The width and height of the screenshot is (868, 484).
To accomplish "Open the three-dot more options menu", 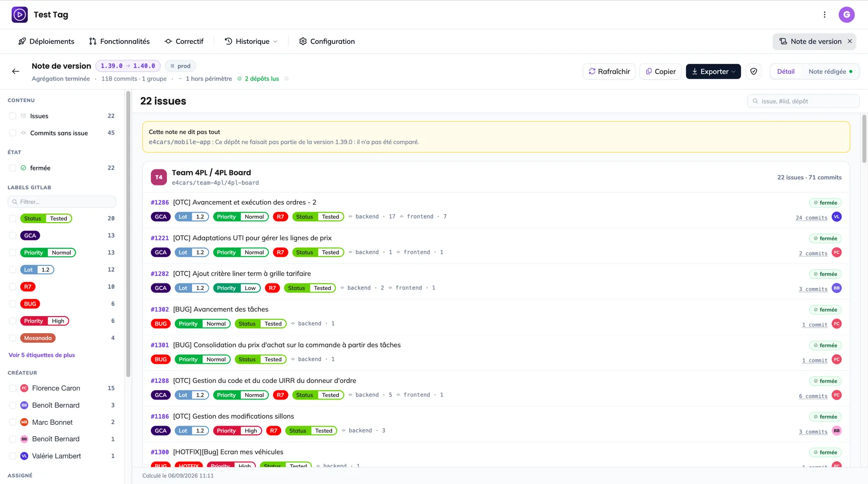I will coord(824,15).
